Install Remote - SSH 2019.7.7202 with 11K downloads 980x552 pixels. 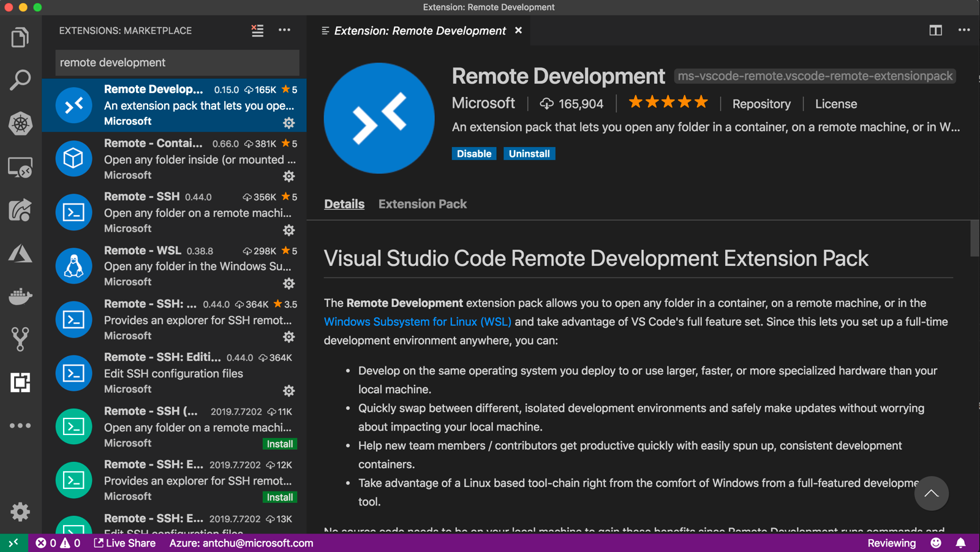click(x=280, y=444)
